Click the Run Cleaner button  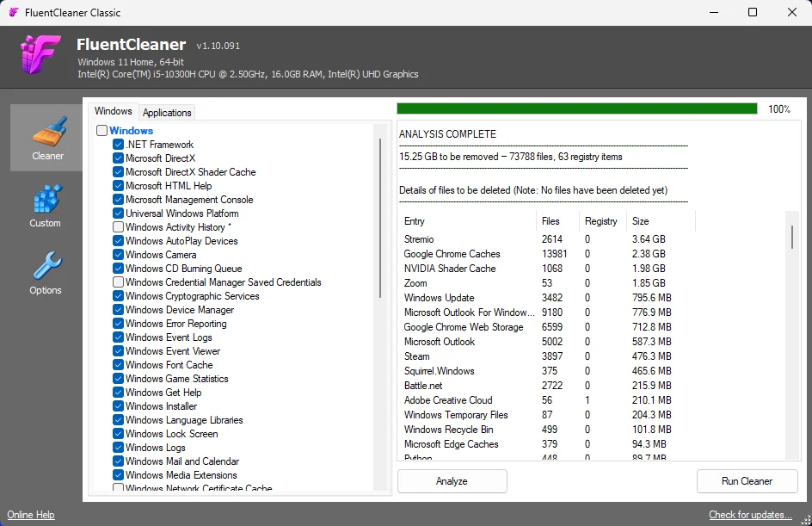click(747, 481)
